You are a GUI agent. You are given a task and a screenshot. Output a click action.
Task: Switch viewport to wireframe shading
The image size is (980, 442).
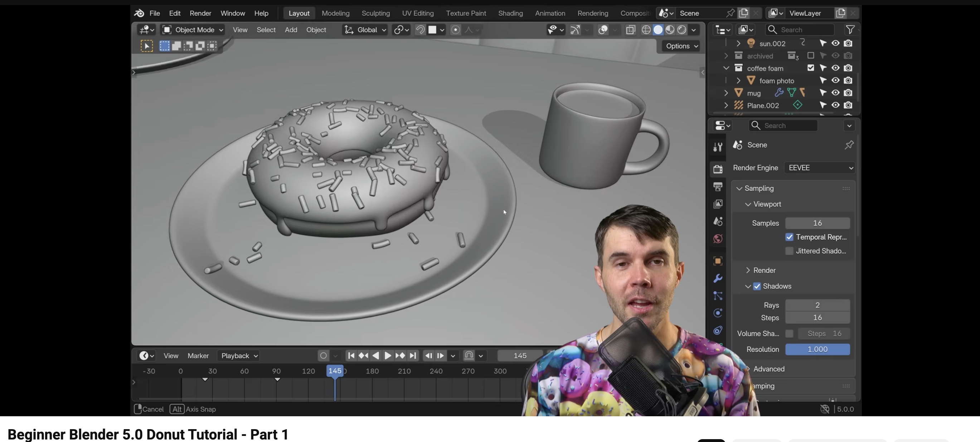coord(646,30)
